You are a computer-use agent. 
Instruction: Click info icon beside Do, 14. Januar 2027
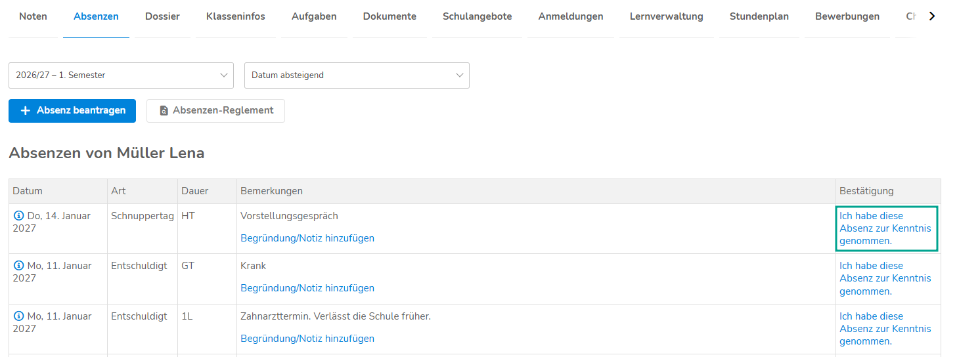point(18,216)
